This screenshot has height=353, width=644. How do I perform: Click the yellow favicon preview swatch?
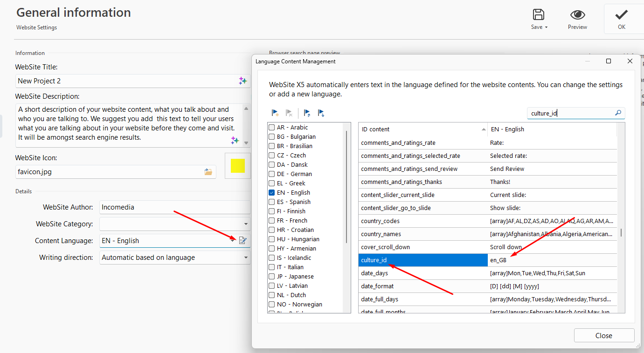click(x=237, y=166)
